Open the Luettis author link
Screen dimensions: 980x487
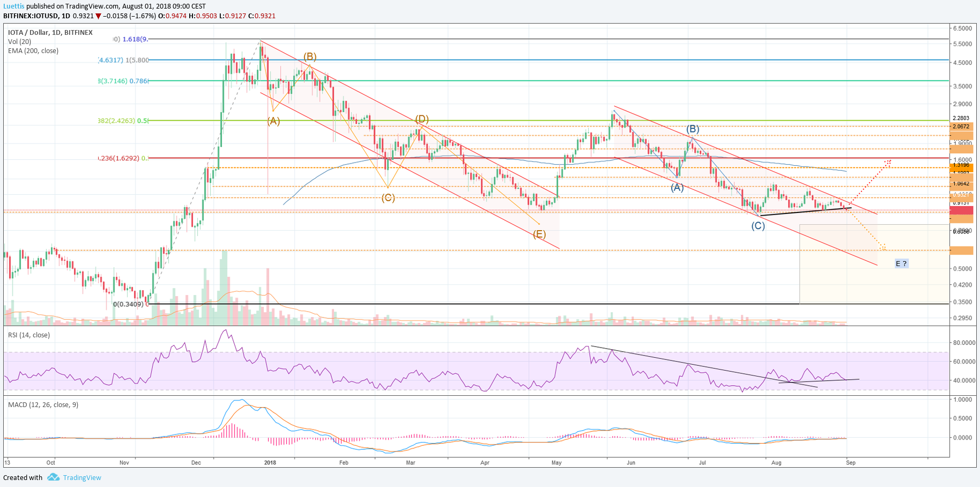(x=14, y=6)
